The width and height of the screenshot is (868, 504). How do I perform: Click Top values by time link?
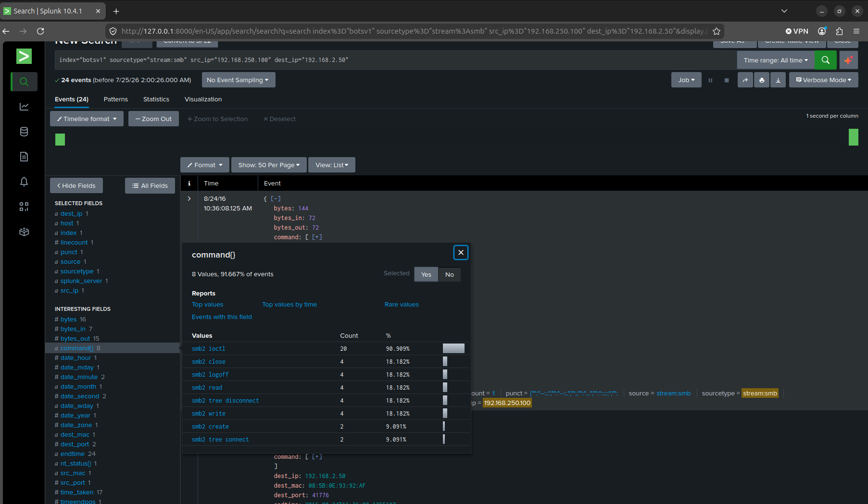click(289, 305)
